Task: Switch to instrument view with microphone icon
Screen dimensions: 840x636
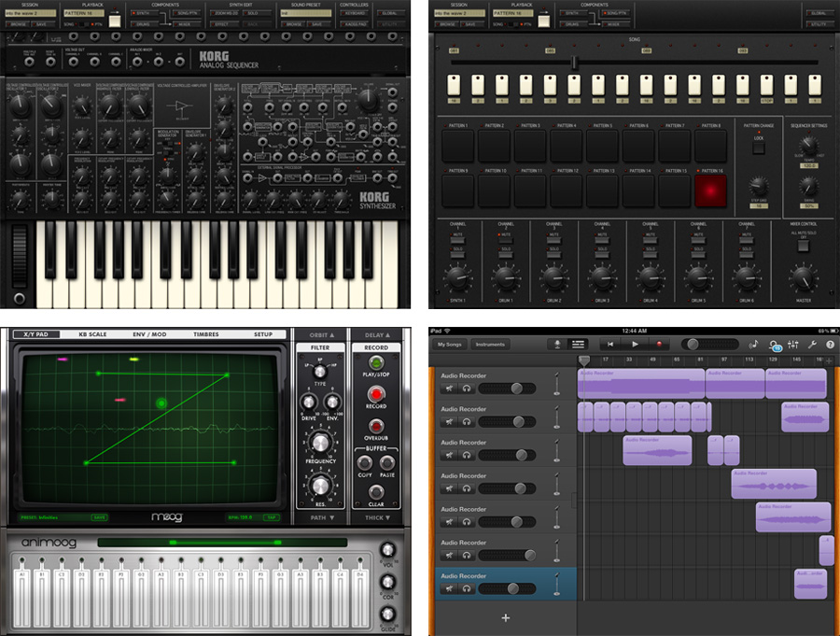Action: (x=557, y=345)
